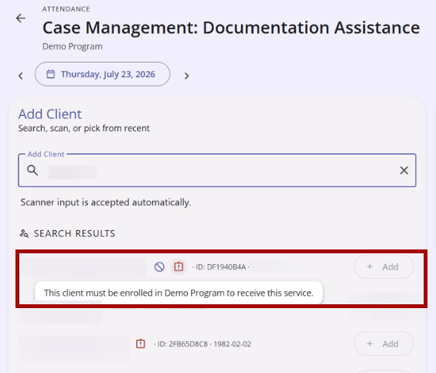Clear the Add Client search text
Image resolution: width=436 pixels, height=373 pixels.
click(x=404, y=170)
